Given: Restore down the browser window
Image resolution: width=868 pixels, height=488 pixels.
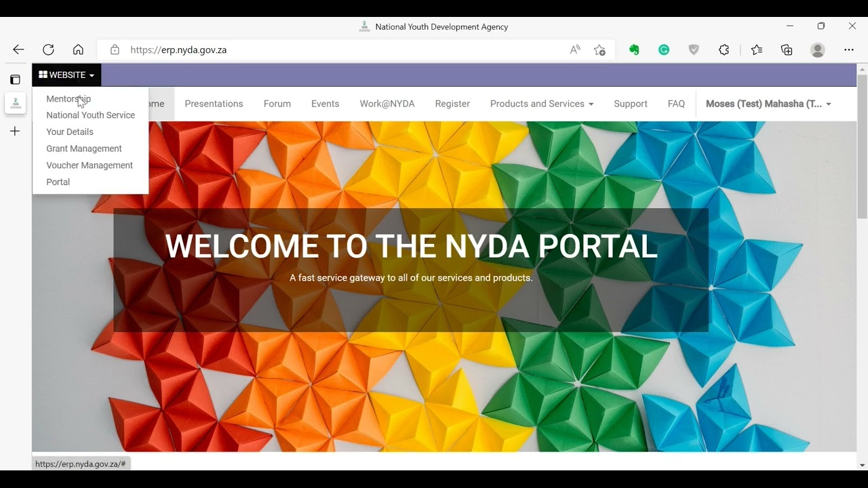Looking at the screenshot, I should pos(821,26).
